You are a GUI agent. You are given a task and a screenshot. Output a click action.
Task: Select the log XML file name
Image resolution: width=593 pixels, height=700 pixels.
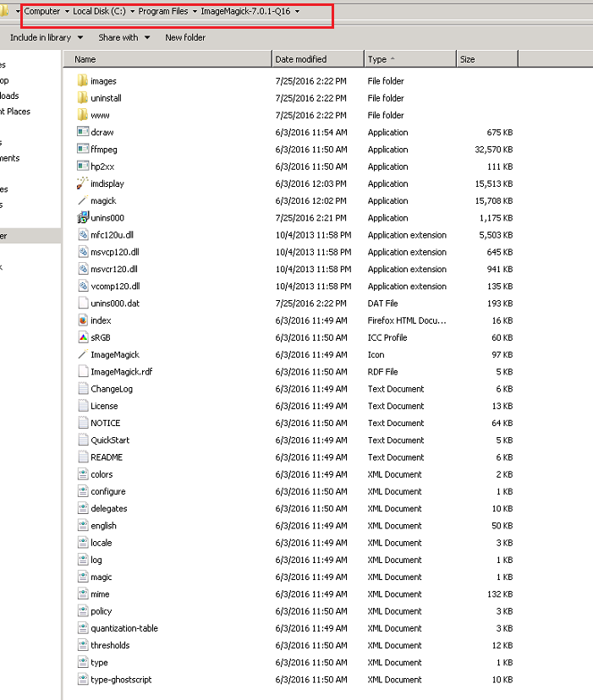tap(96, 560)
